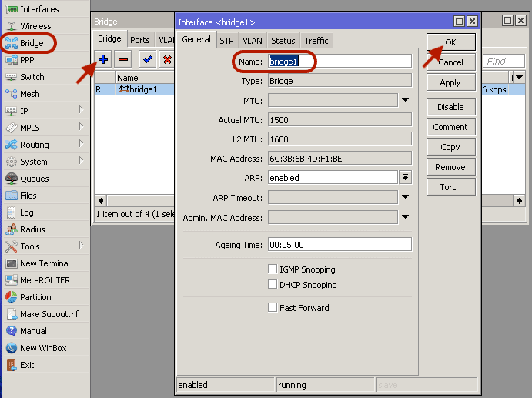Click the Torch button
Screen dimensions: 532x398
point(451,187)
